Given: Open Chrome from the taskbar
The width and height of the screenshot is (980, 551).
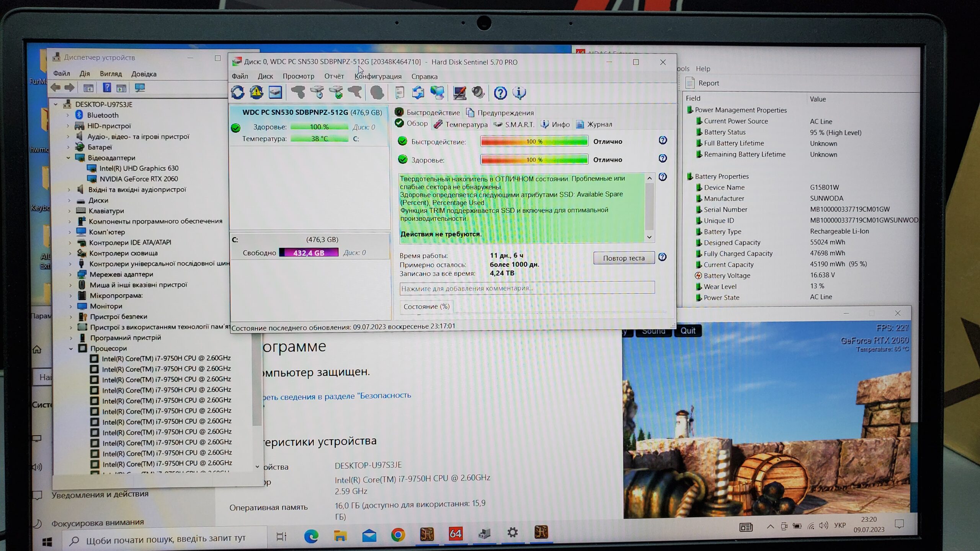Looking at the screenshot, I should pyautogui.click(x=398, y=534).
